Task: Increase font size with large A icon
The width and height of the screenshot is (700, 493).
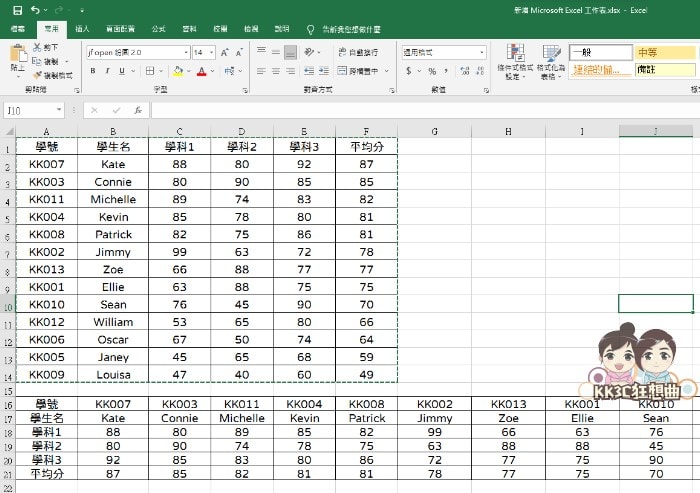Action: click(225, 52)
